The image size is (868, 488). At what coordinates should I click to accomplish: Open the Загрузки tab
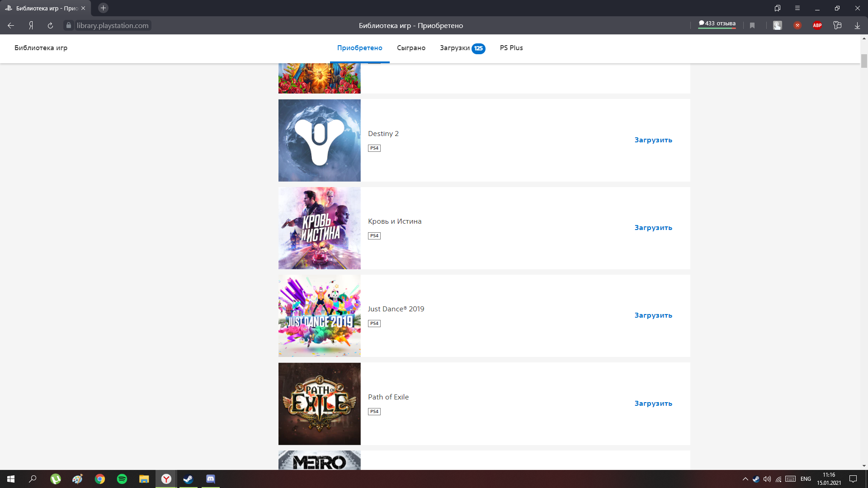455,48
